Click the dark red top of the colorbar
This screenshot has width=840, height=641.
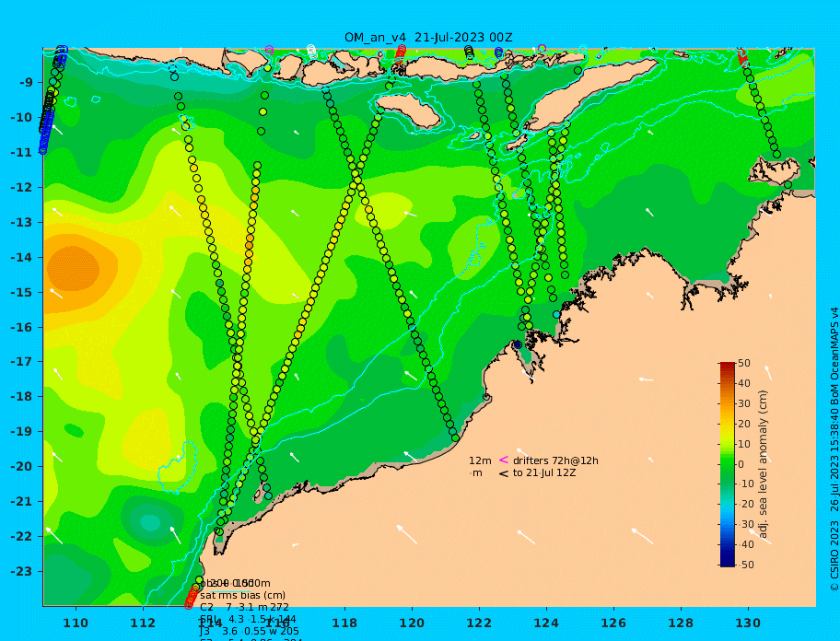coord(727,366)
